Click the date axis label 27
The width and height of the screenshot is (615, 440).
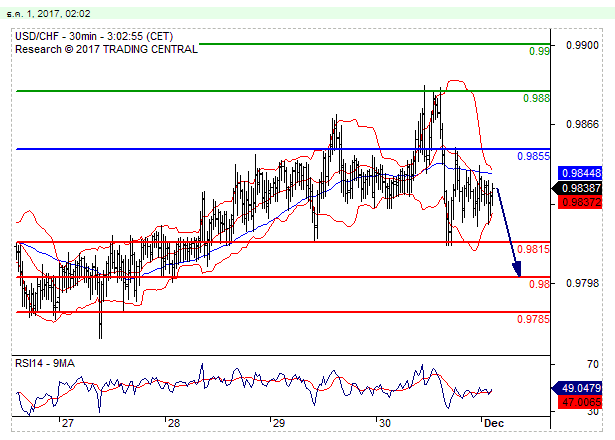tap(67, 423)
